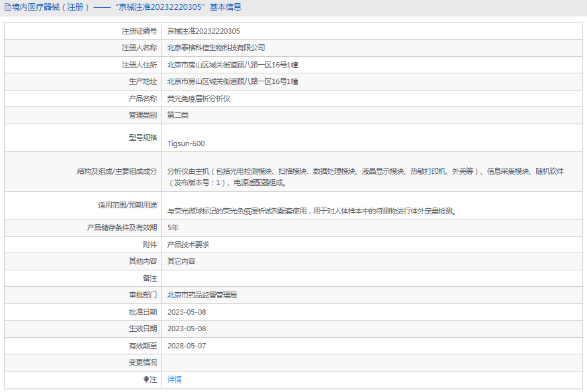Click the 2023-05-08 date in the 生效日期 row
Viewport: 587px width, 392px height.
(x=187, y=329)
